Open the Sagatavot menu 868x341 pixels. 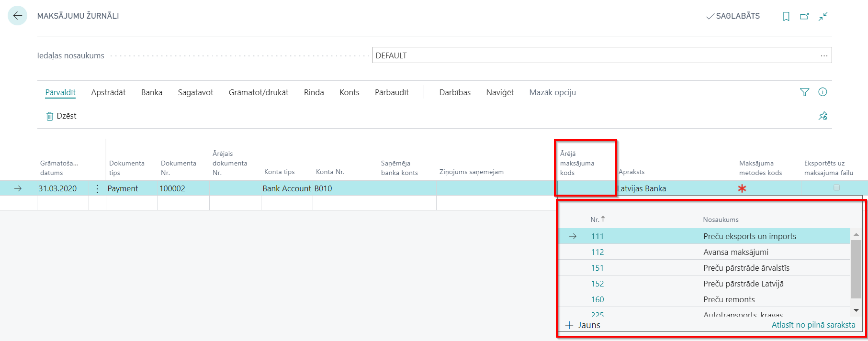pos(195,92)
